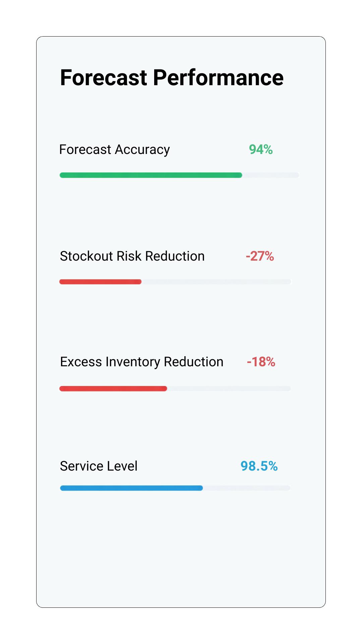The height and width of the screenshot is (644, 362).
Task: Select the Stockout Risk Reduction label
Action: tap(132, 256)
